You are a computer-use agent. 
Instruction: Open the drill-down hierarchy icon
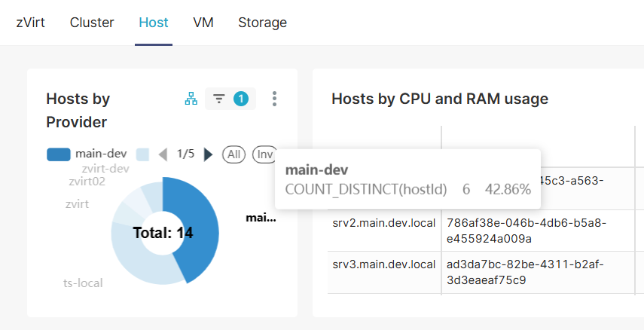pos(191,99)
